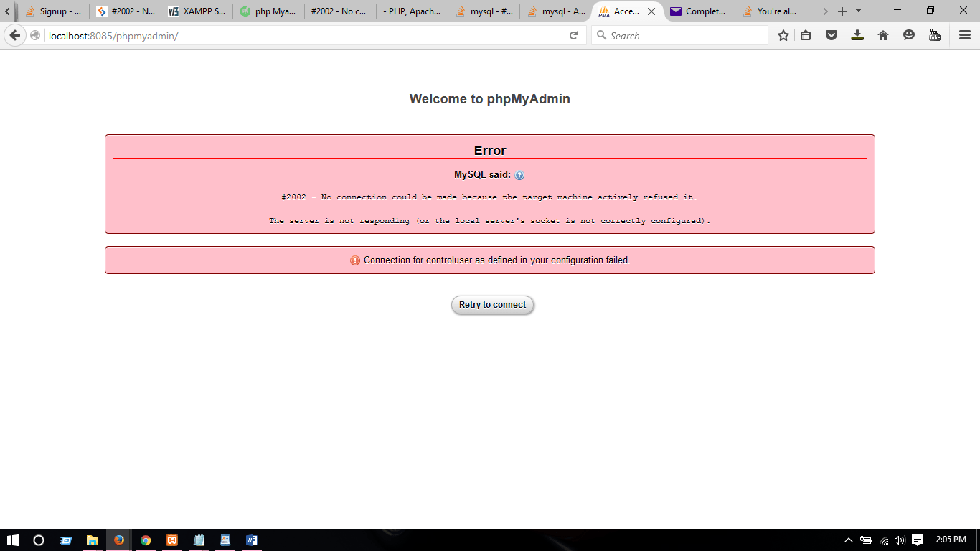Click 'The server is not responding' text
Screen dimensions: 980x551
point(490,221)
